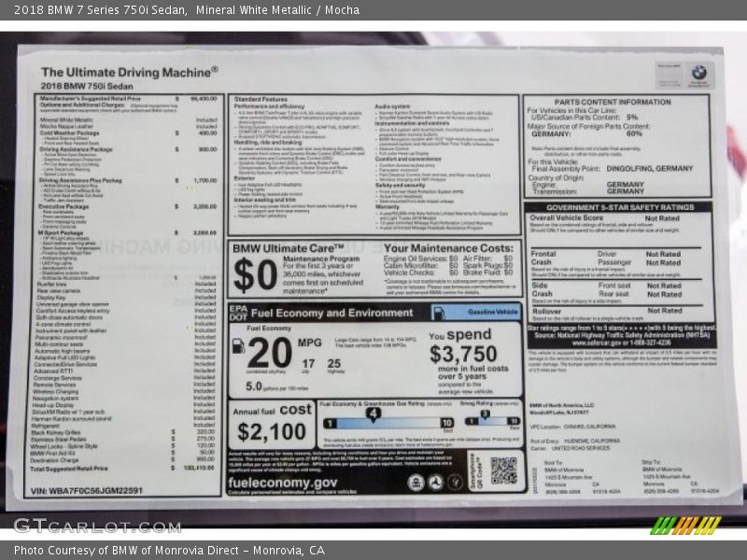Click The Ultimate Driving Machine heading
Screen dimensions: 747x560
click(x=129, y=71)
